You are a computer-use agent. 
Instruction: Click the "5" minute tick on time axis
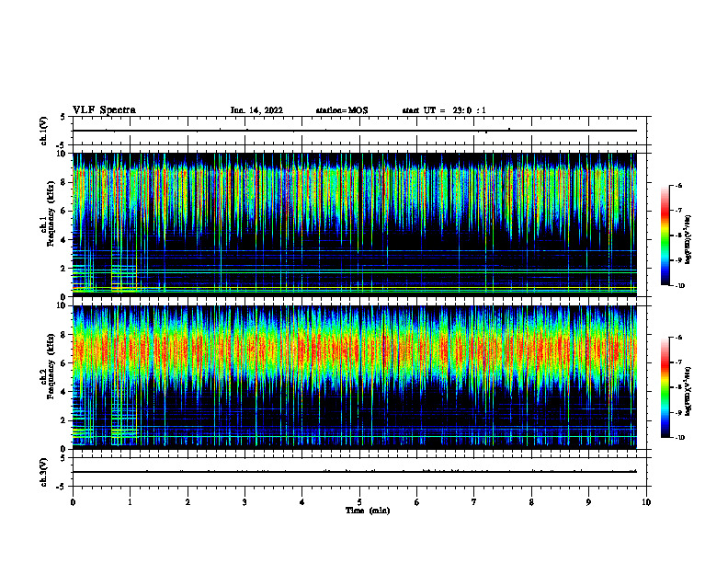[x=359, y=502]
